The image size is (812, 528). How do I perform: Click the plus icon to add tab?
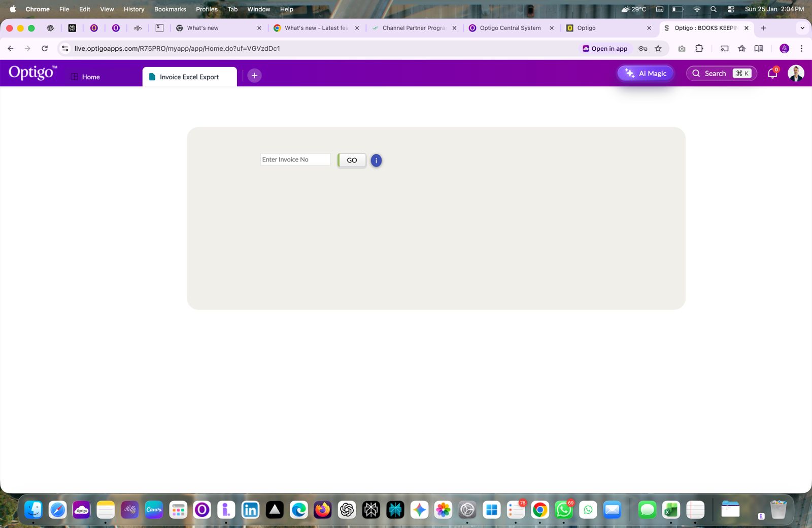point(254,76)
